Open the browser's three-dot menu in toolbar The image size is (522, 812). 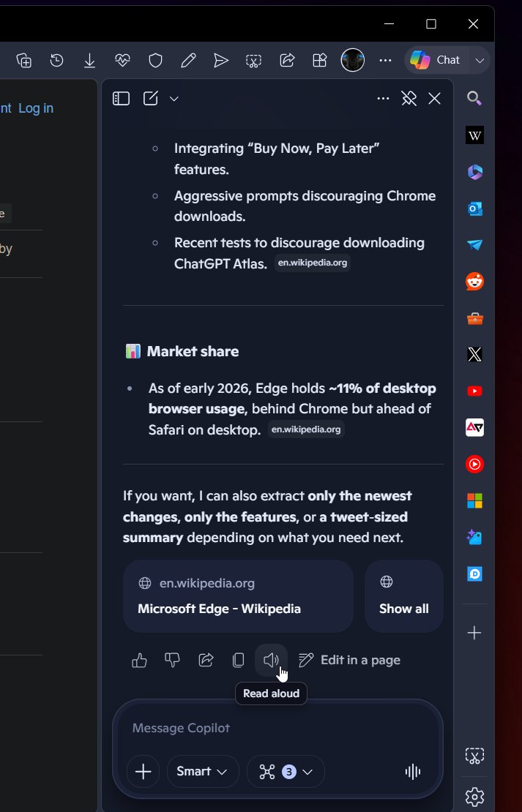[x=385, y=61]
